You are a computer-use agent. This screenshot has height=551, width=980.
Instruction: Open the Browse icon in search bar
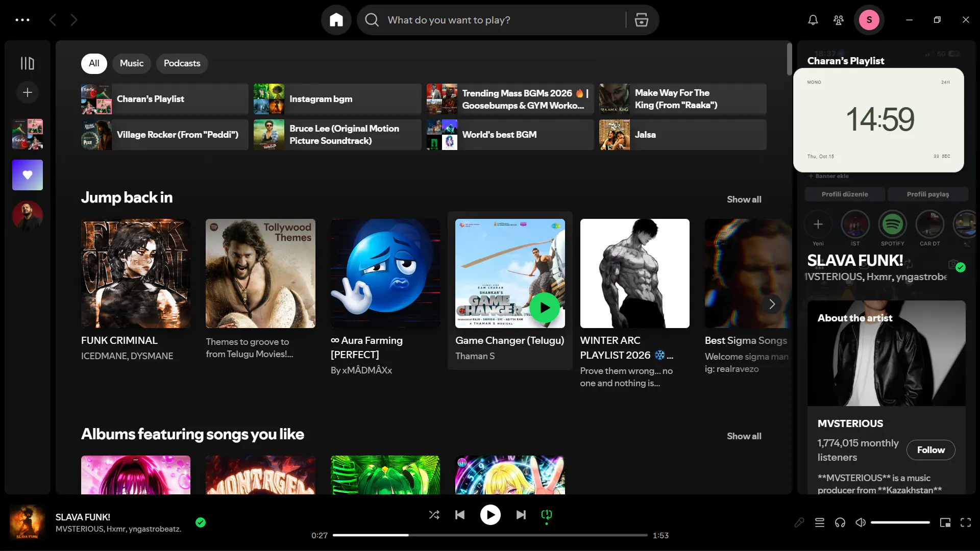click(641, 20)
